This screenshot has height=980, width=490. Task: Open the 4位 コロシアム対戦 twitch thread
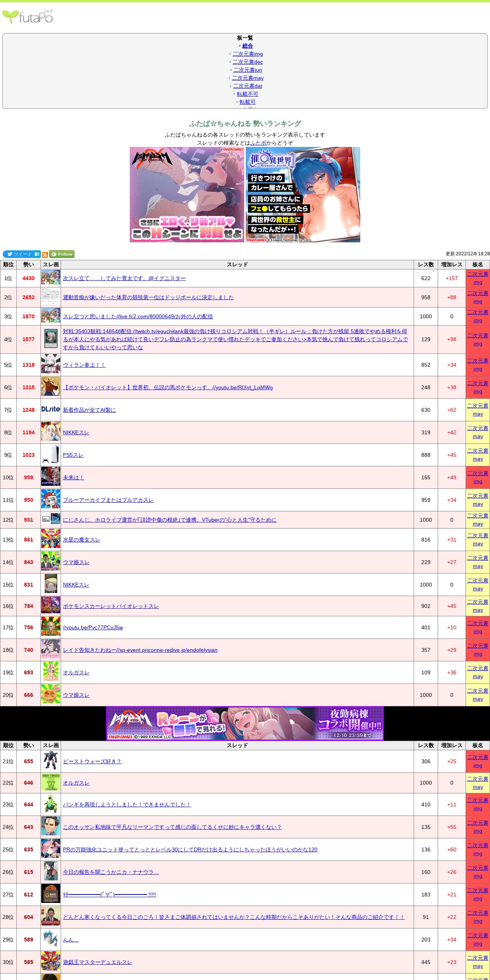[235, 339]
